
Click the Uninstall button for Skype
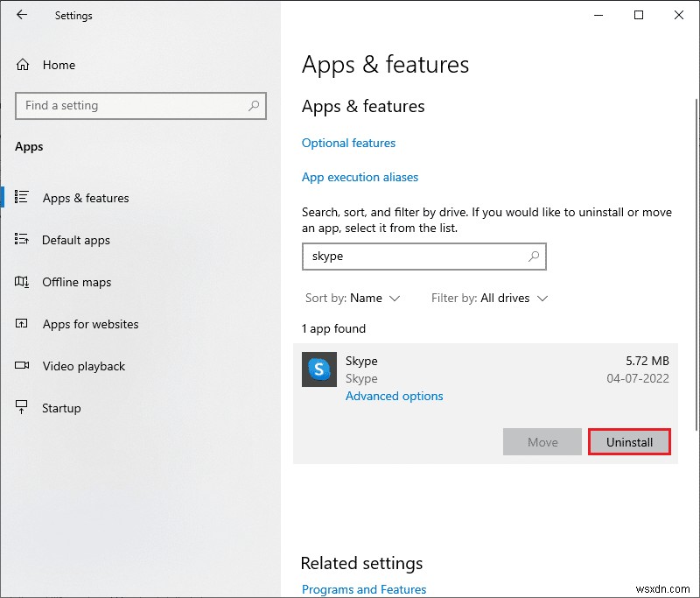[629, 441]
